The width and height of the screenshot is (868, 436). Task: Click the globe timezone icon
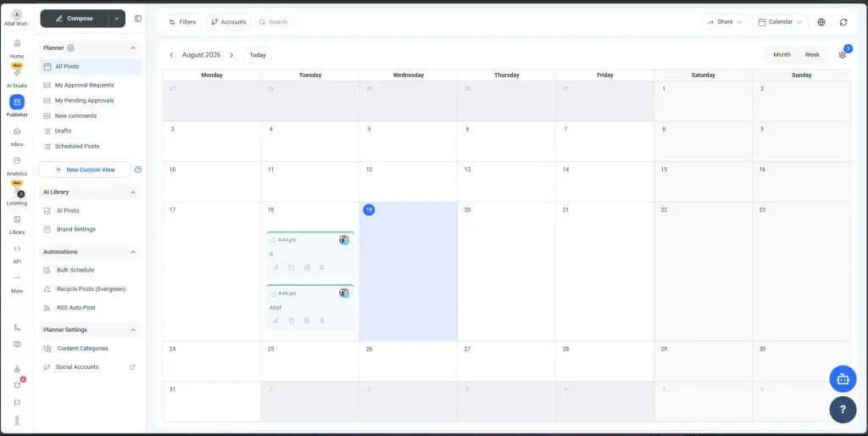[821, 22]
